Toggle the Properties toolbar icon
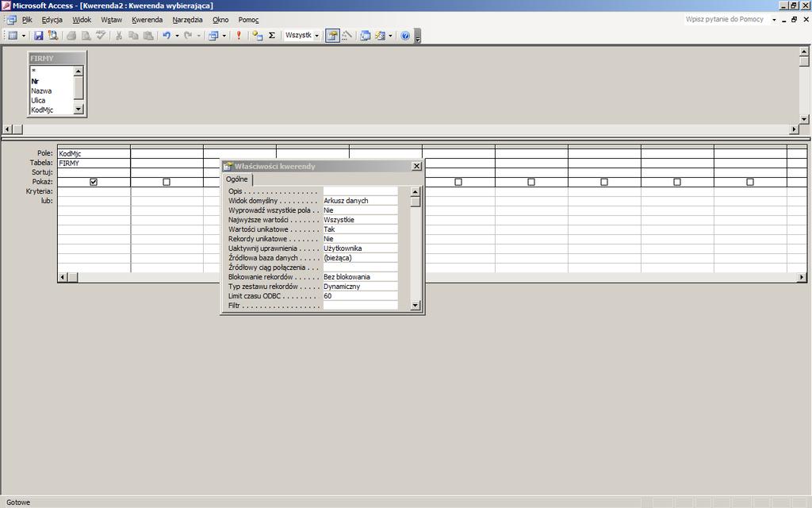This screenshot has height=508, width=812. (x=332, y=35)
